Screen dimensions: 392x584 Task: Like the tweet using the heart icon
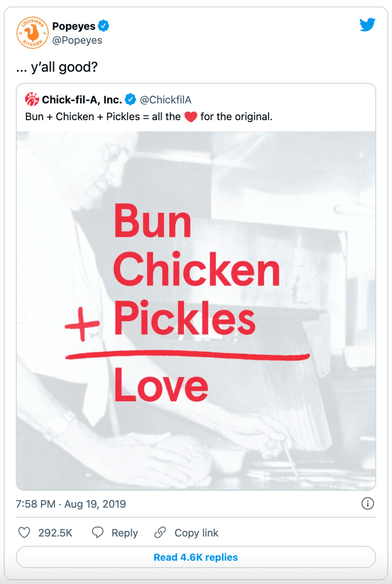click(24, 533)
